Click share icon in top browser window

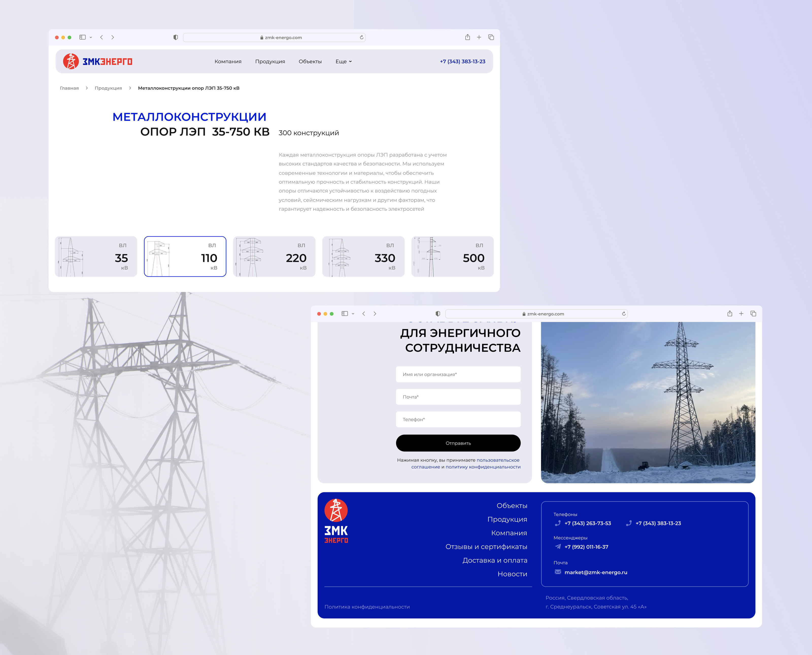tap(467, 37)
